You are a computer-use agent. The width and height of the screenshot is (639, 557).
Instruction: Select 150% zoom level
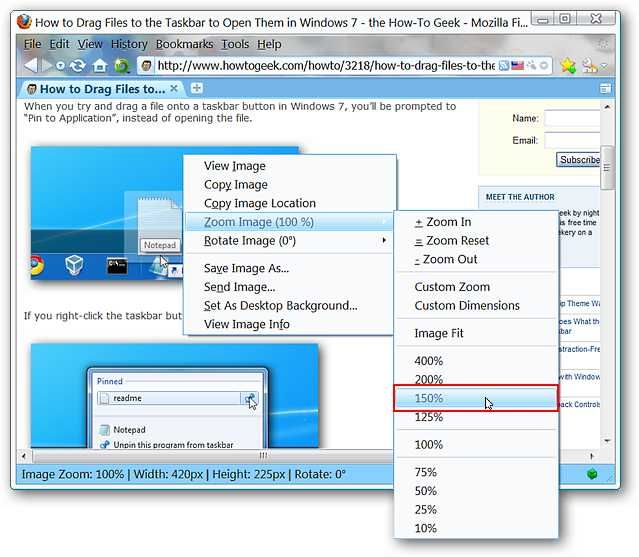(476, 398)
